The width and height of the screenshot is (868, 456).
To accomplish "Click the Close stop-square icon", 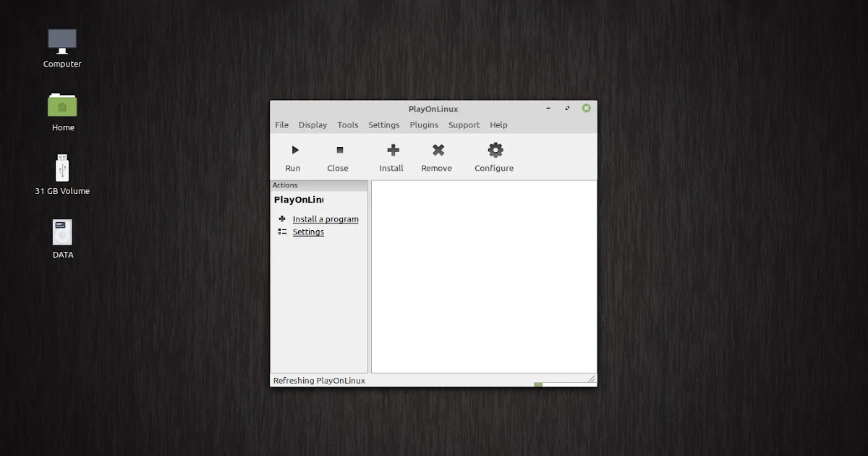I will (x=339, y=150).
